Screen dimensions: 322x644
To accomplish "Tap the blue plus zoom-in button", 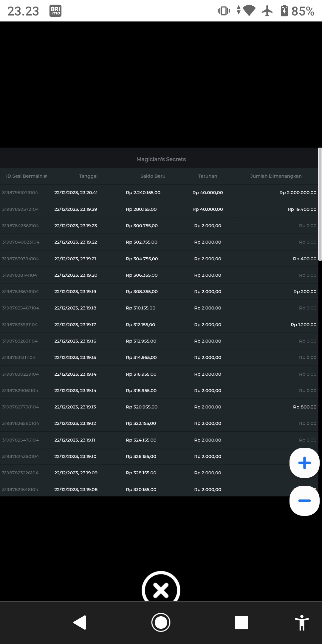I will click(304, 463).
